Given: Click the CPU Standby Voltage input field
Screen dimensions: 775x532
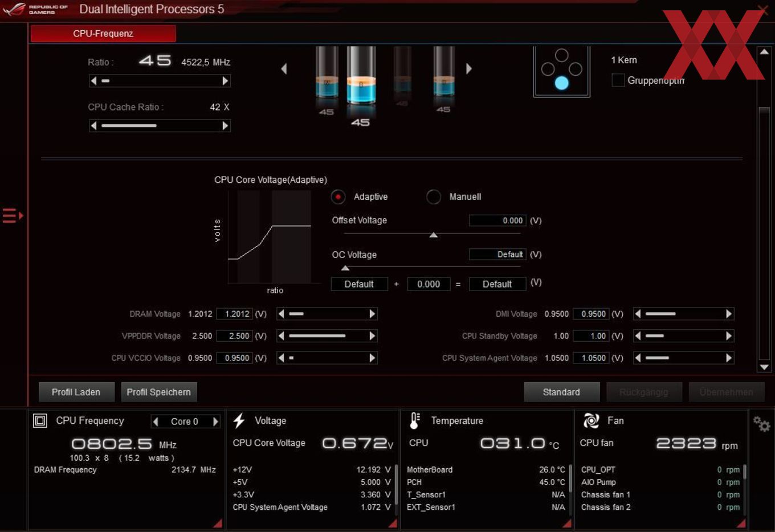Looking at the screenshot, I should [x=591, y=336].
